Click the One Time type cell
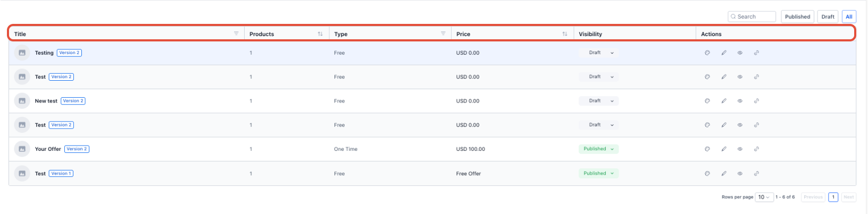Viewport: 868px width, 214px height. [x=346, y=149]
